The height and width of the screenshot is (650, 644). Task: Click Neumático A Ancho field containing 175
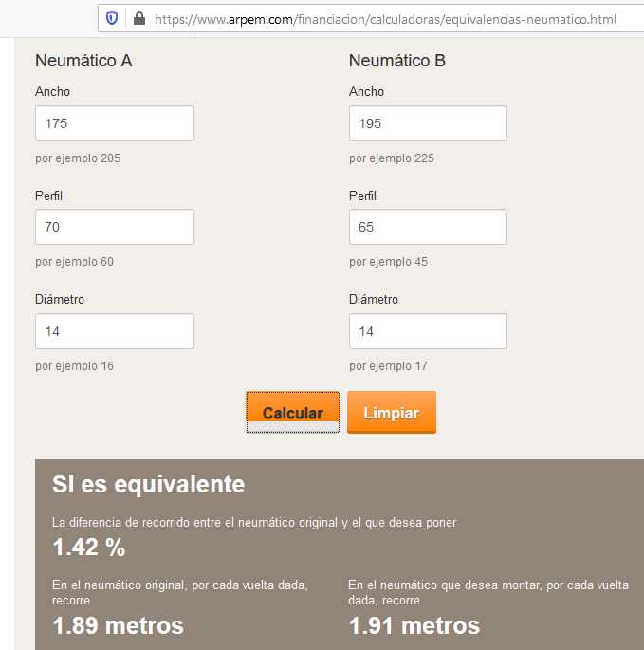[x=115, y=123]
